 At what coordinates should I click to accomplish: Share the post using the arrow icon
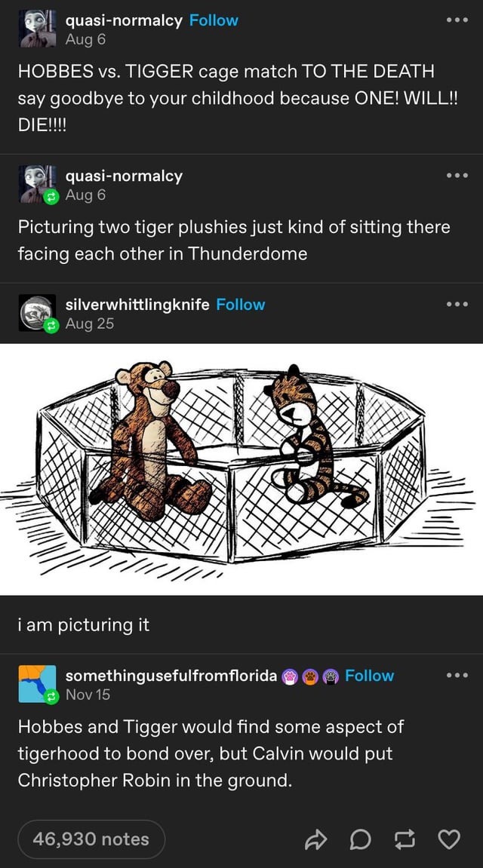tap(317, 839)
